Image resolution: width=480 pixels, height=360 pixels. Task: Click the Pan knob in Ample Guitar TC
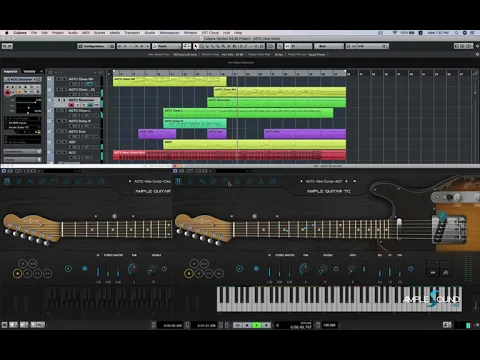tap(304, 269)
